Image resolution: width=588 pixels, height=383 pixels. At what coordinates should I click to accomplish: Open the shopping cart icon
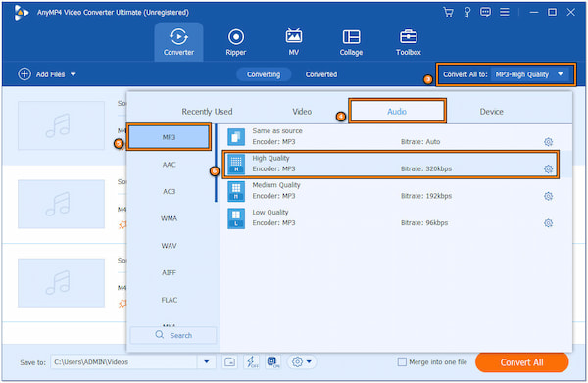tap(448, 13)
